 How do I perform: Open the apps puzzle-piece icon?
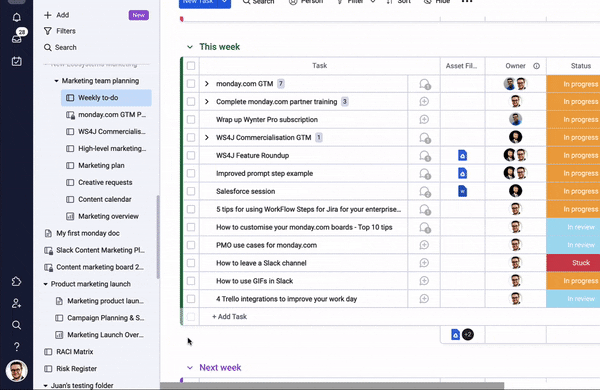coord(16,282)
